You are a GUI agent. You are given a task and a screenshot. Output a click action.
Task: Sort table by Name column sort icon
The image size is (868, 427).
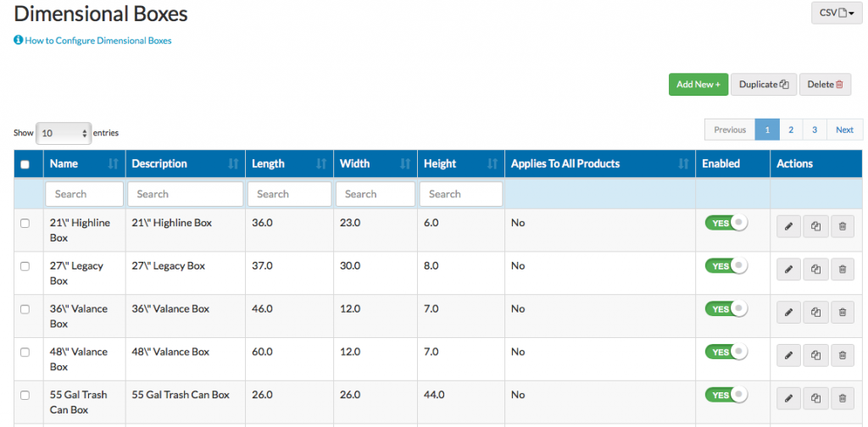[114, 164]
